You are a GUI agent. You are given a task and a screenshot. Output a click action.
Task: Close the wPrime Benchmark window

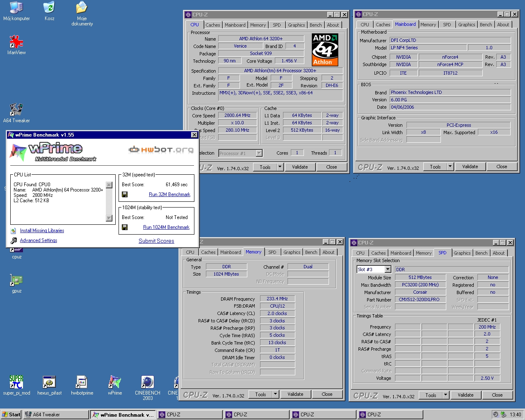(x=194, y=135)
